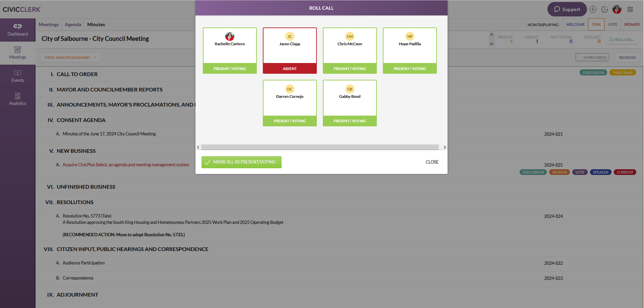Open recent activity with the clock icon

tap(605, 10)
